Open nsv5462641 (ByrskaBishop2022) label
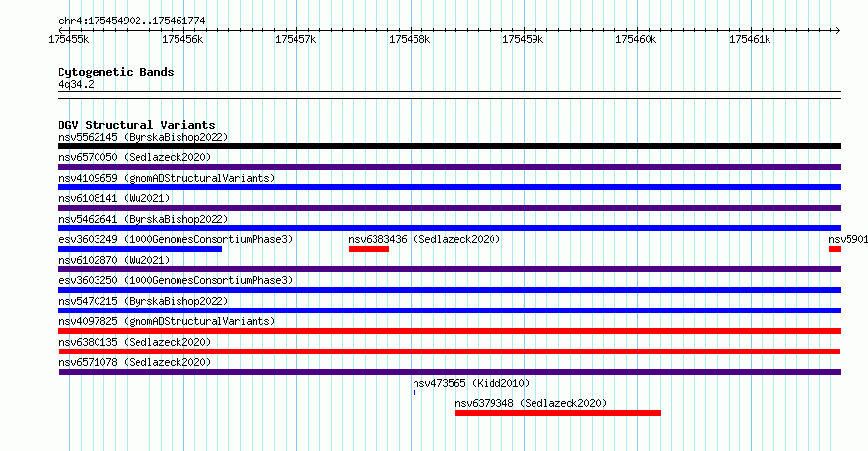The width and height of the screenshot is (868, 451). tap(143, 219)
